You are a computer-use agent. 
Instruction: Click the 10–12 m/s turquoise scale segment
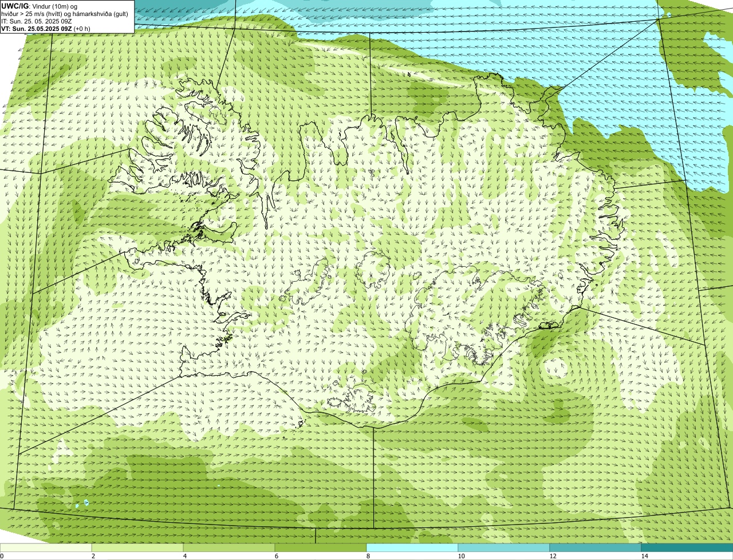(504, 547)
